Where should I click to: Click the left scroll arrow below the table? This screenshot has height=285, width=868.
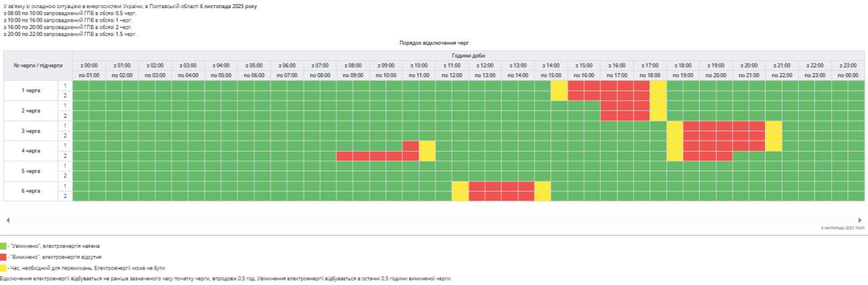(7, 220)
